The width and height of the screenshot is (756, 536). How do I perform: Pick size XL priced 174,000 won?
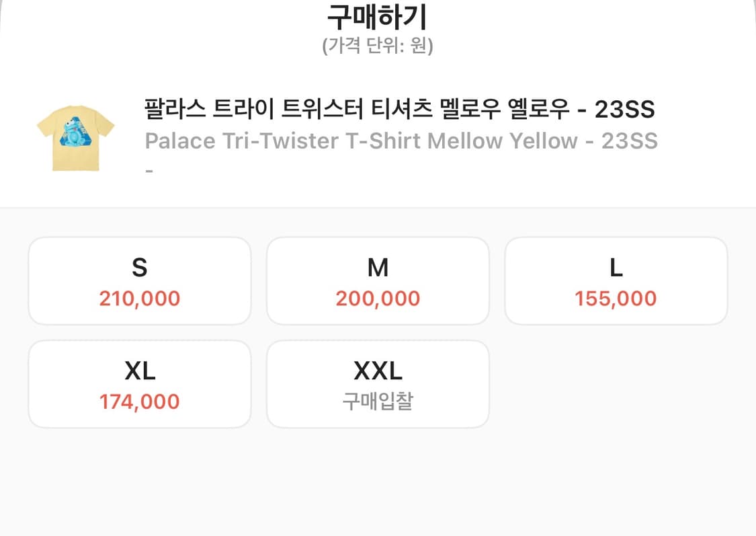pos(139,383)
